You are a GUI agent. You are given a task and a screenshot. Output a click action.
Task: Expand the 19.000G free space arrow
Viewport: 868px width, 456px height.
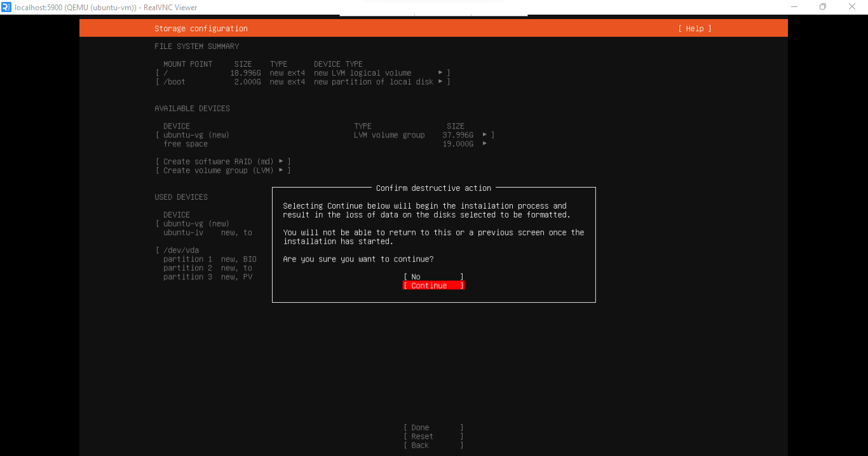point(485,144)
